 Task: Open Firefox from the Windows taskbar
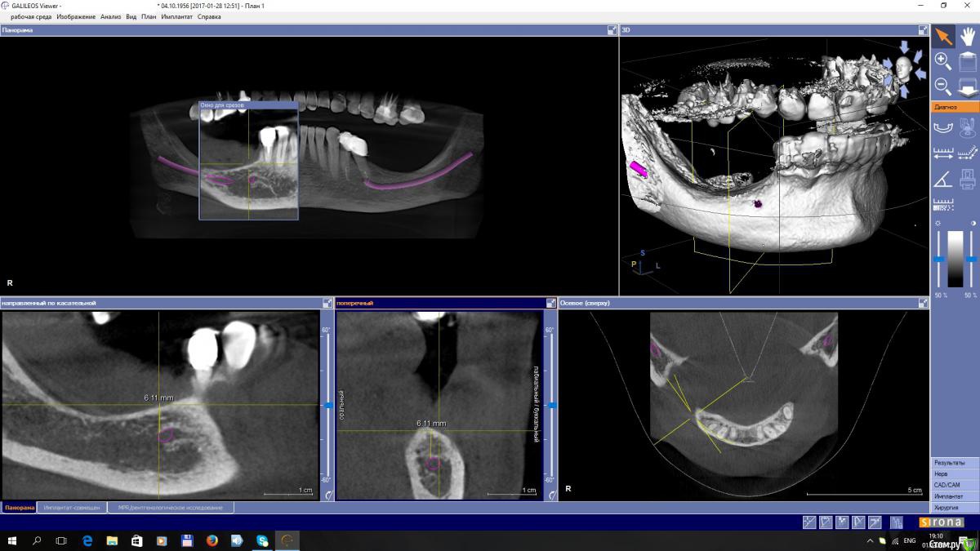[212, 540]
